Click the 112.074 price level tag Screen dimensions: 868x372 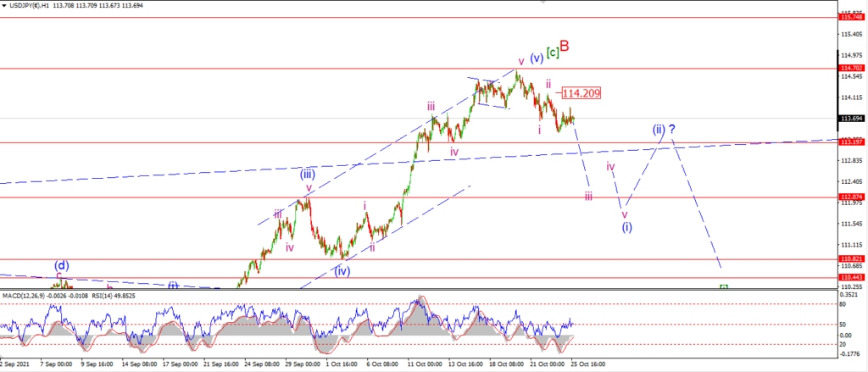850,197
